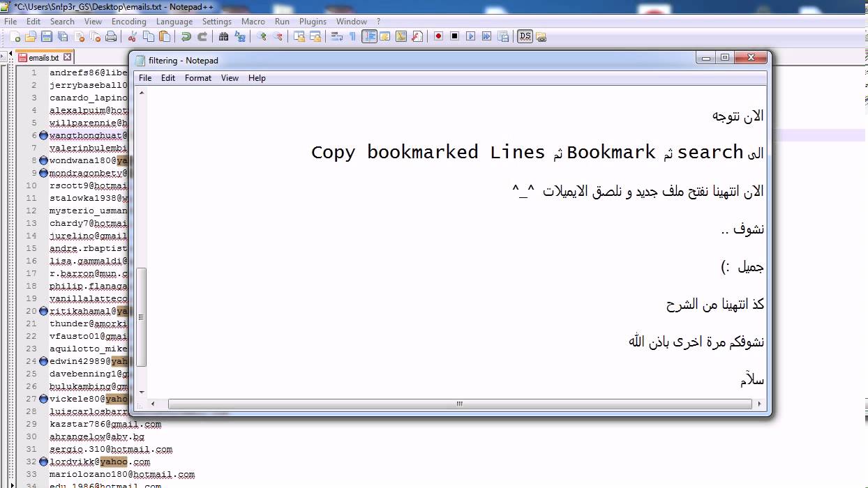Click the Copy toolbar icon
868x488 pixels.
point(148,36)
